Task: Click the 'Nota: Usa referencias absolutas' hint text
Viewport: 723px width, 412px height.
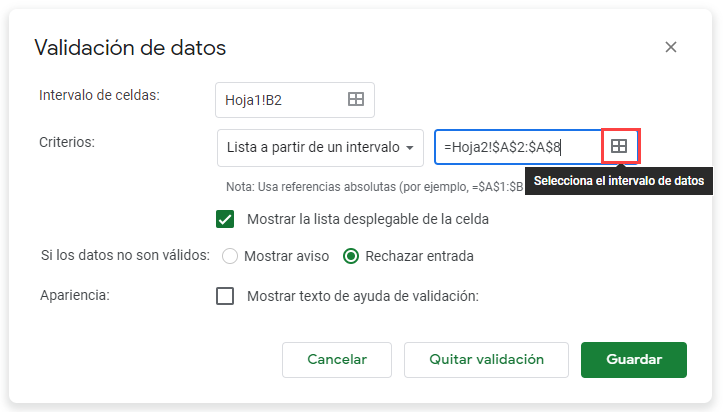Action: coord(374,187)
